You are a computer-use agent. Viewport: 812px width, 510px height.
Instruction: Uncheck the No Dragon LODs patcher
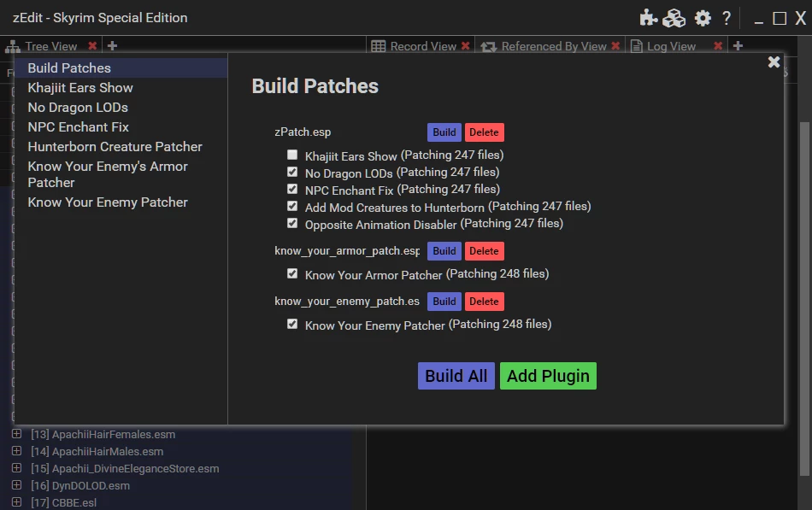point(292,172)
